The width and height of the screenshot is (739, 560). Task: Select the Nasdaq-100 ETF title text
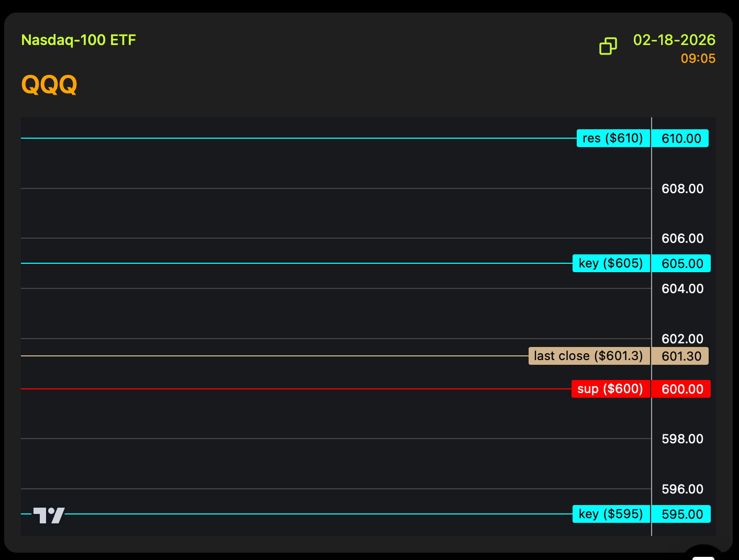pos(79,40)
